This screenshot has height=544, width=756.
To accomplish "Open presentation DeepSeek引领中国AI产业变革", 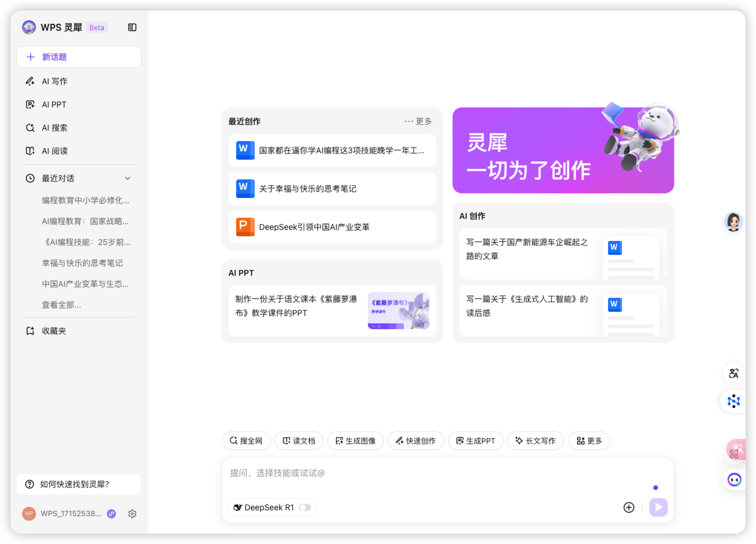I will tap(332, 227).
